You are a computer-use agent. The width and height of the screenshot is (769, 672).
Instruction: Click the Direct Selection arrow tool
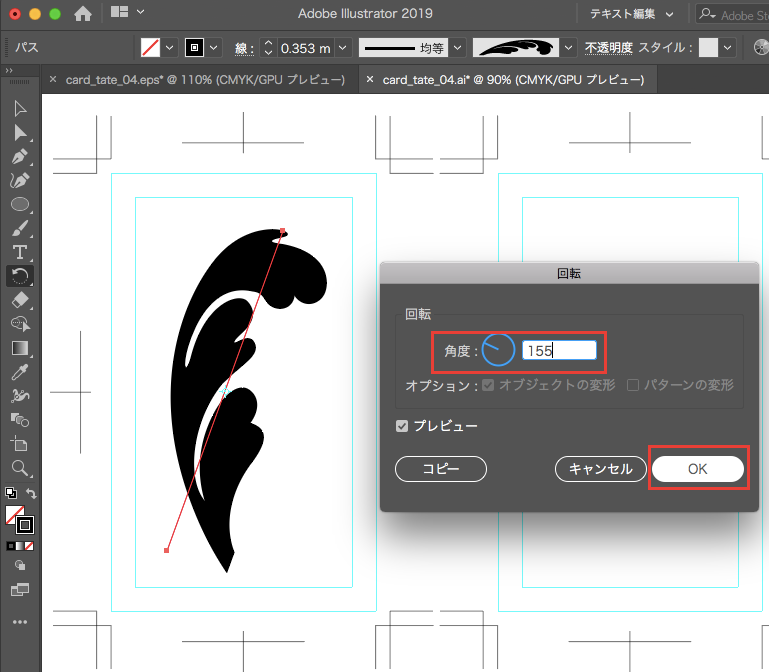[19, 132]
